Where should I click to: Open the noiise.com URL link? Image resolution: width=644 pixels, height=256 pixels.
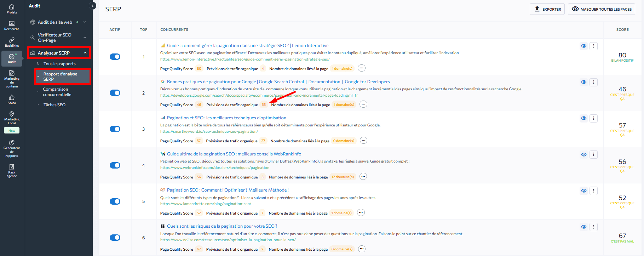point(228,240)
